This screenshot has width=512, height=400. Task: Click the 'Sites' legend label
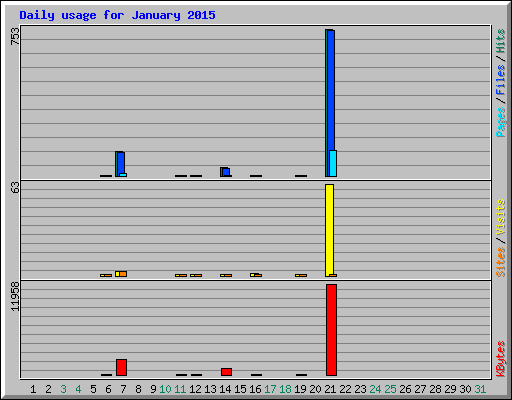tap(501, 262)
